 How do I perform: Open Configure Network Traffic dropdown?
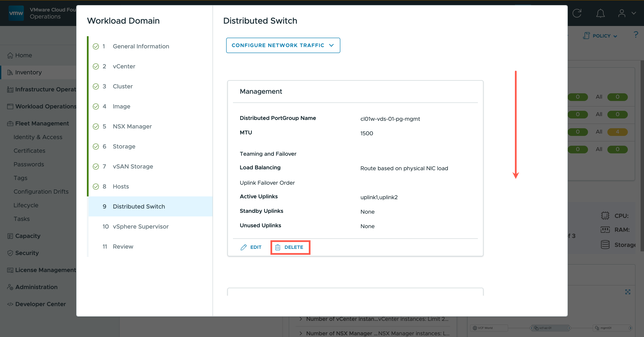pyautogui.click(x=283, y=45)
